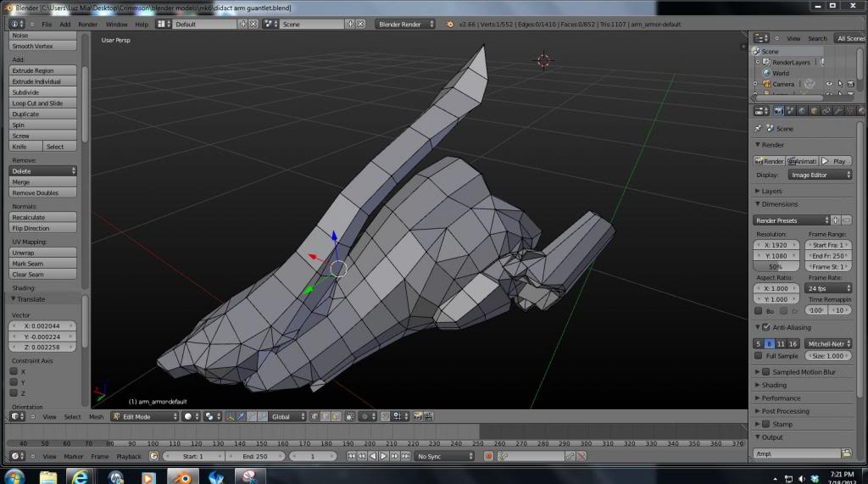Jump to last frame in timeline
Screen dimensions: 868x484
point(405,456)
